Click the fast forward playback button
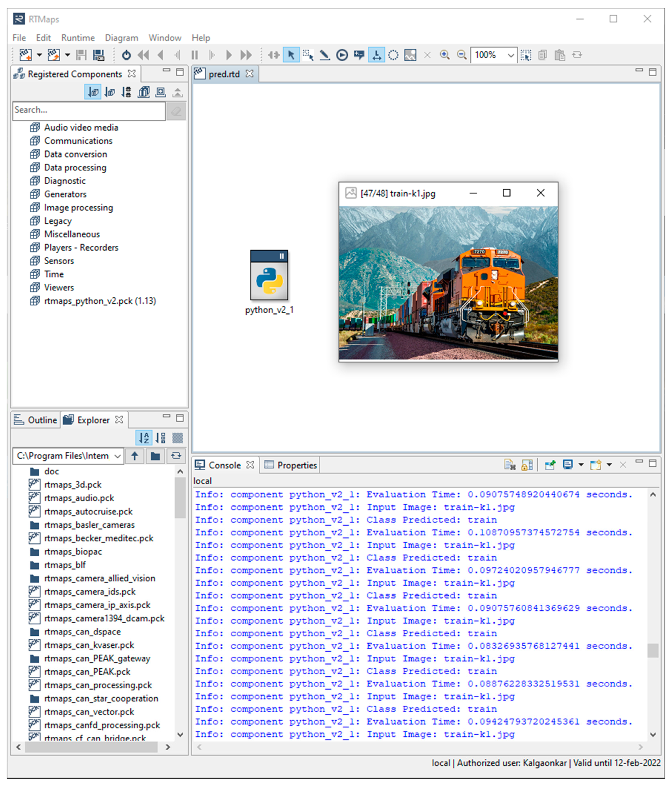The height and width of the screenshot is (787, 672). (x=246, y=55)
